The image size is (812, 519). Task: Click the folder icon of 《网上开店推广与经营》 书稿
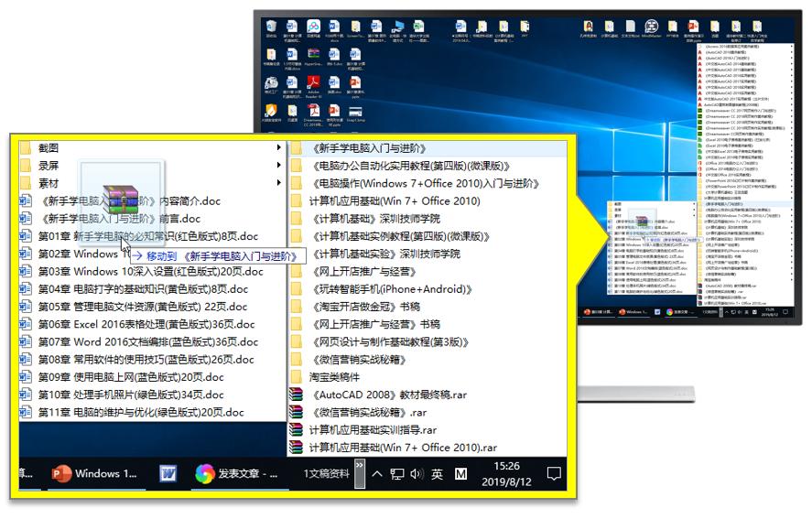point(297,324)
